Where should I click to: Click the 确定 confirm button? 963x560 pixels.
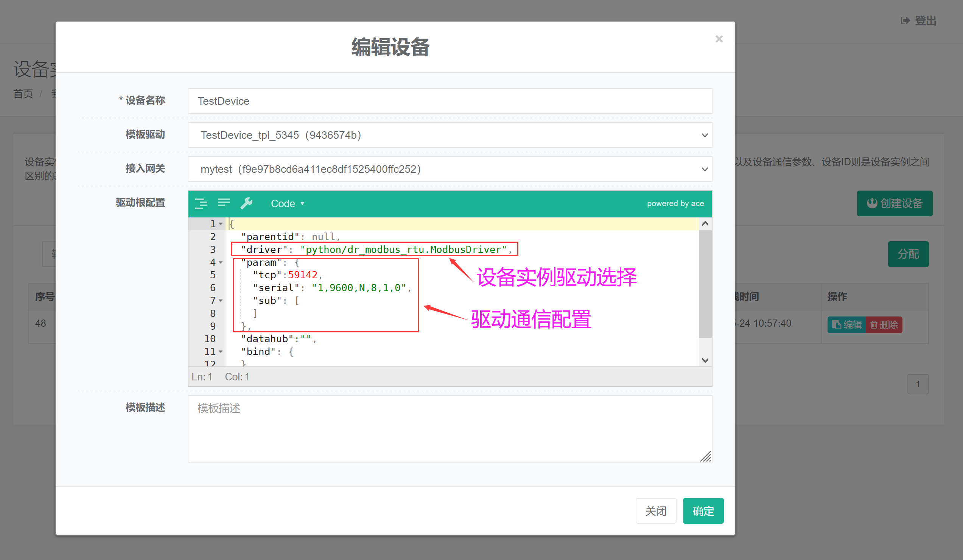[x=703, y=511]
